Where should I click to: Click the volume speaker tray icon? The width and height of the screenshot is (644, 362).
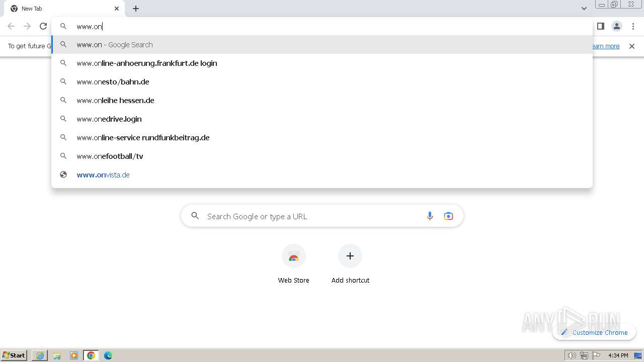572,355
